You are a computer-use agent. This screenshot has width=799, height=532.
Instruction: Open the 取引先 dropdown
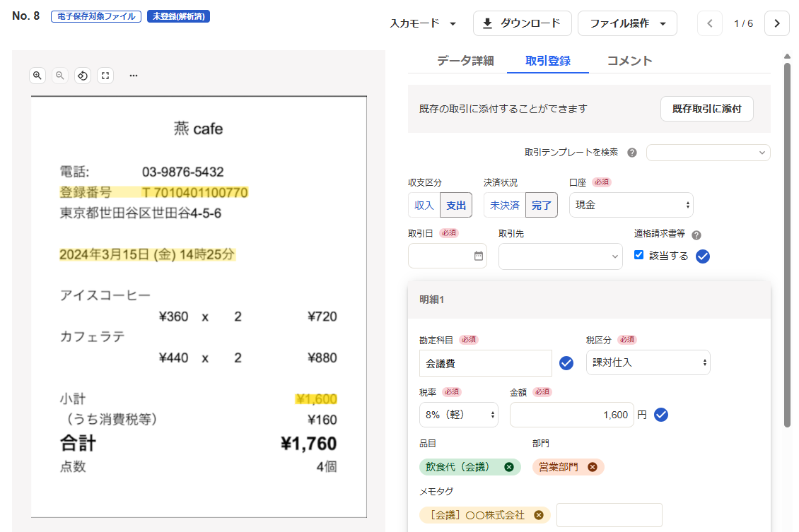(x=561, y=256)
